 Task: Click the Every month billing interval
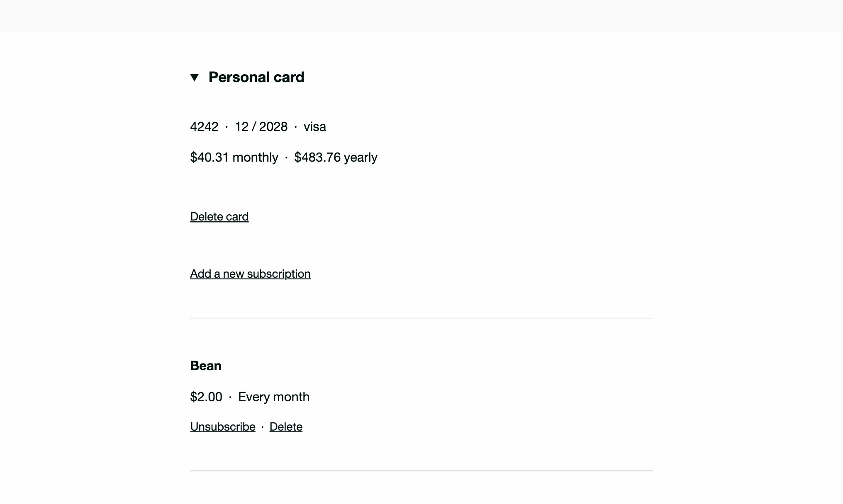pos(274,397)
